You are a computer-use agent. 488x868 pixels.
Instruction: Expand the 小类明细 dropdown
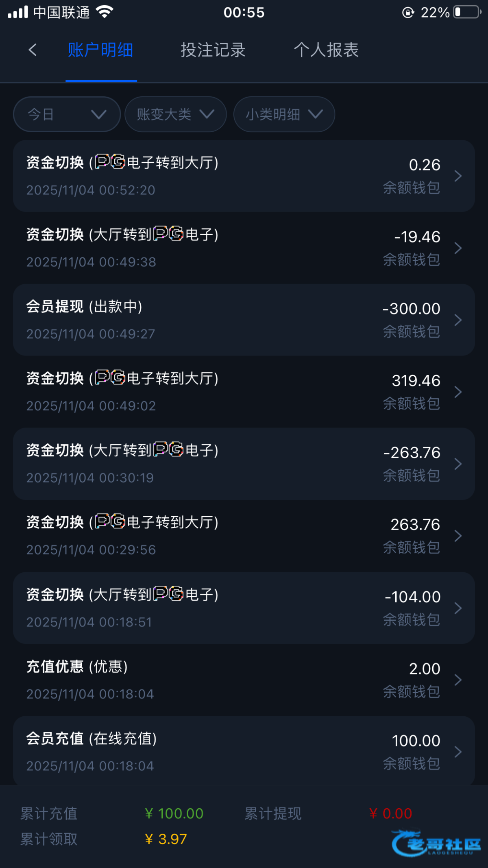284,114
